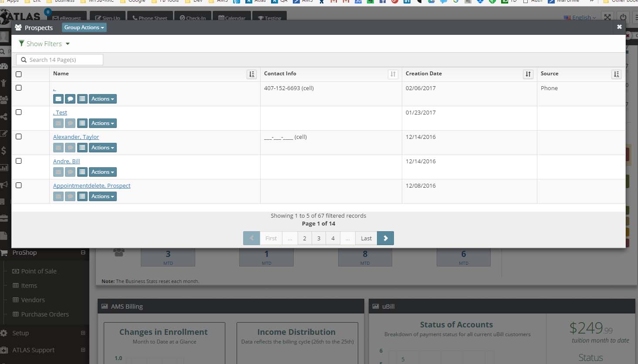Close the Prospects dialog

pos(619,27)
